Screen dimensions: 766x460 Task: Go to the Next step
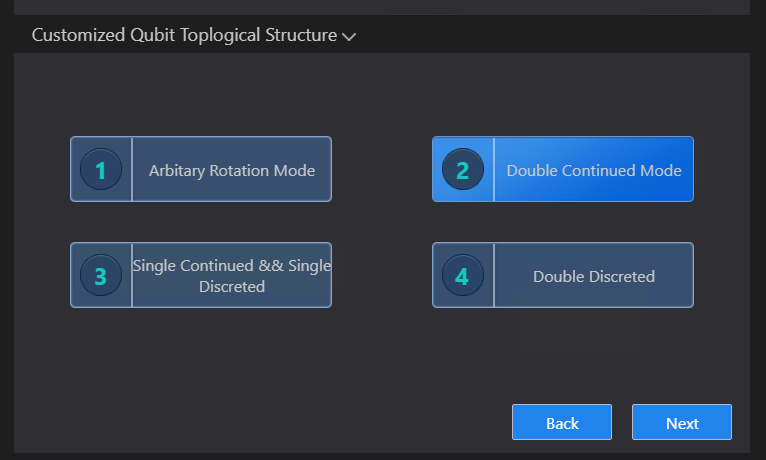click(682, 422)
